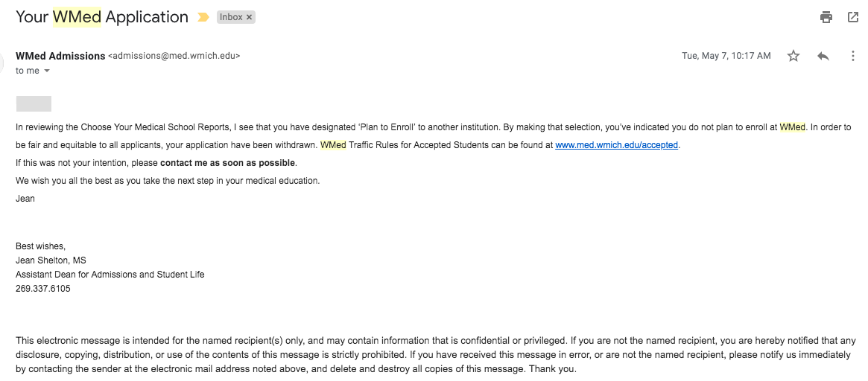This screenshot has height=381, width=868.
Task: Click the signature name Jean Shelton, MS
Action: [x=51, y=260]
